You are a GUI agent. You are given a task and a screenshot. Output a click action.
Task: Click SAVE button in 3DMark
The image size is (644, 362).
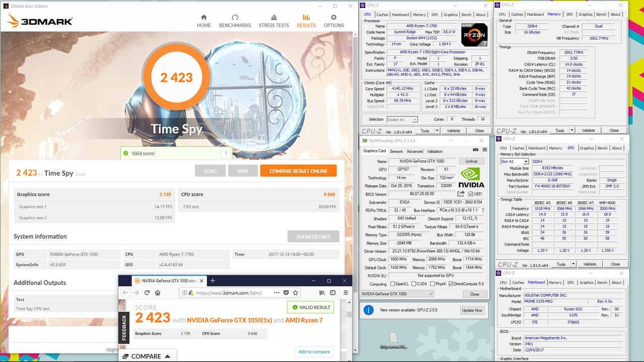[x=243, y=171]
